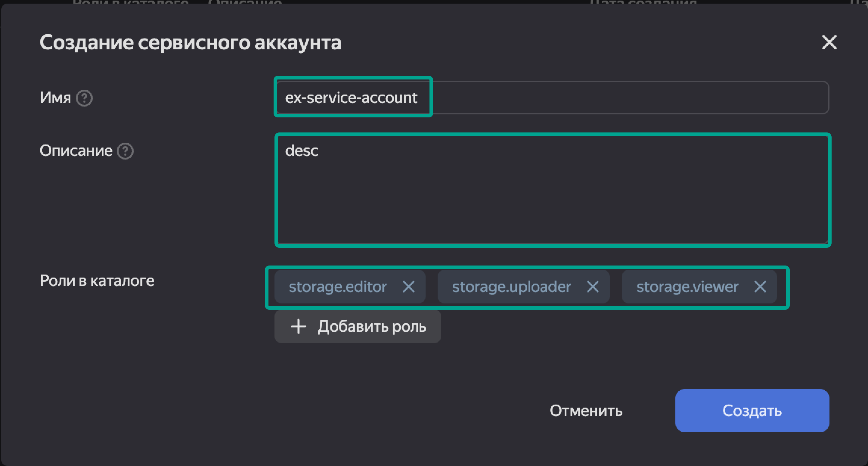Screen dimensions: 868x466
Task: Click the Роли в каталоге label
Action: tap(97, 281)
